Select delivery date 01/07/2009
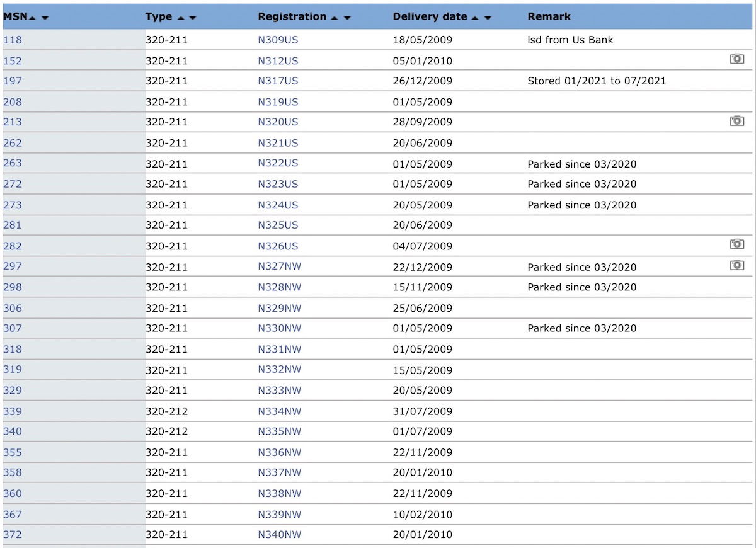The image size is (756, 548). coord(422,431)
